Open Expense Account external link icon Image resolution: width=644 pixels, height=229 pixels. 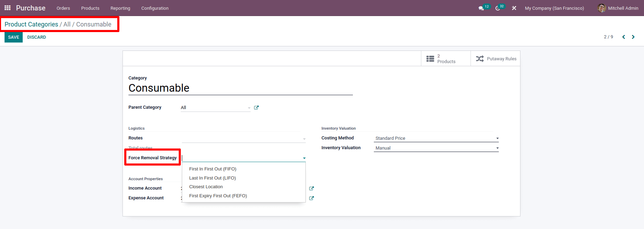(311, 198)
